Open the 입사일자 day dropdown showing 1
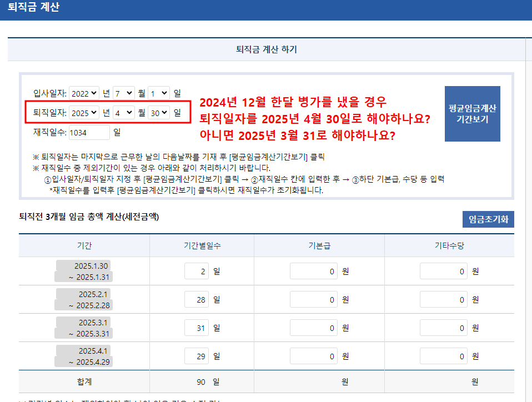Viewport: 532px width, 402px height. [x=159, y=93]
